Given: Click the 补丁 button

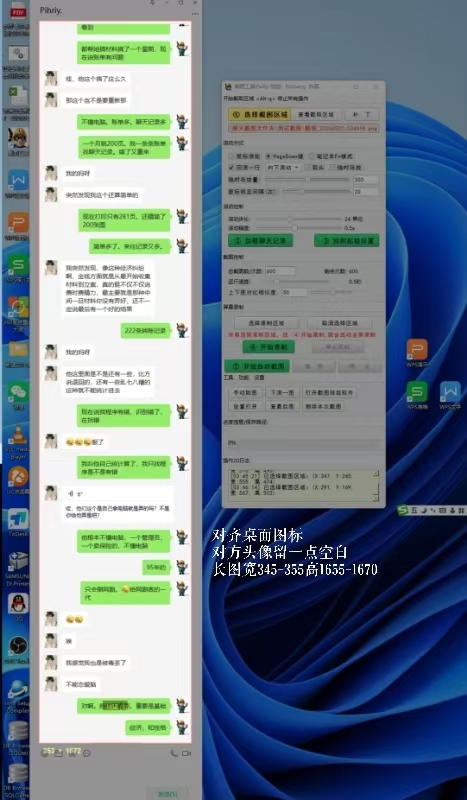Looking at the screenshot, I should click(362, 114).
